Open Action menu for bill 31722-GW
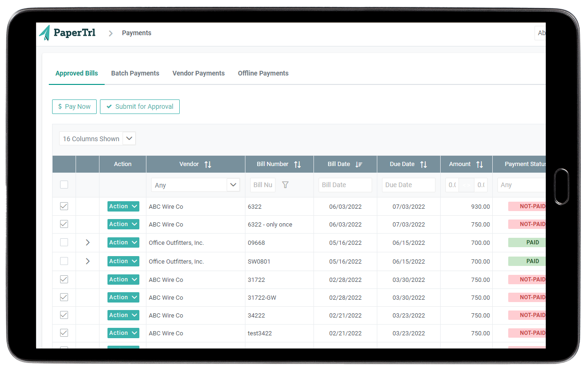The image size is (588, 371). pos(123,297)
